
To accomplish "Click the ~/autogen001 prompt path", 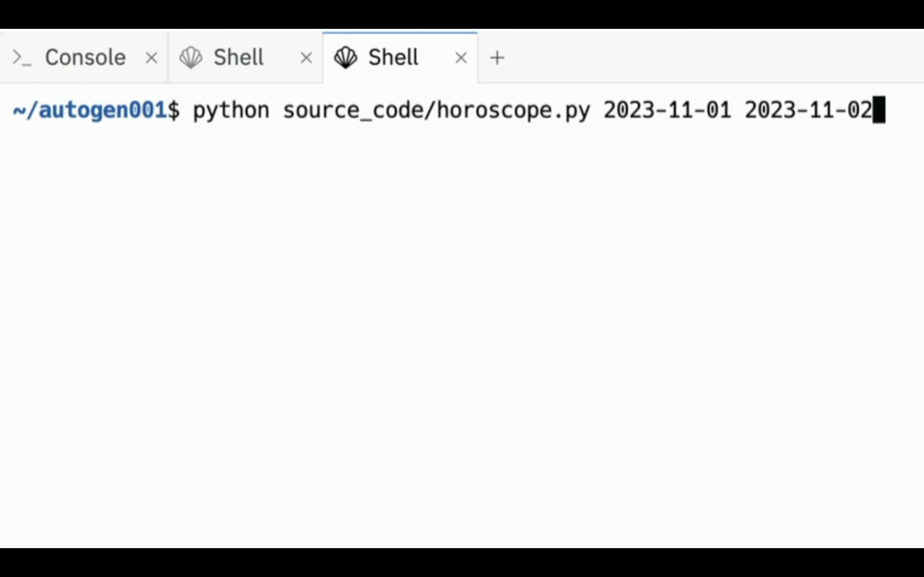I will 90,110.
